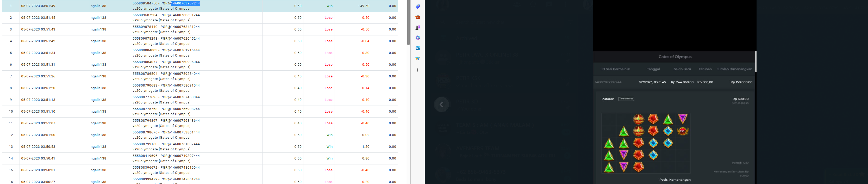Click the Rp 600,00 Kemenangan value
Viewport: 868px width, 184px height.
pos(740,99)
